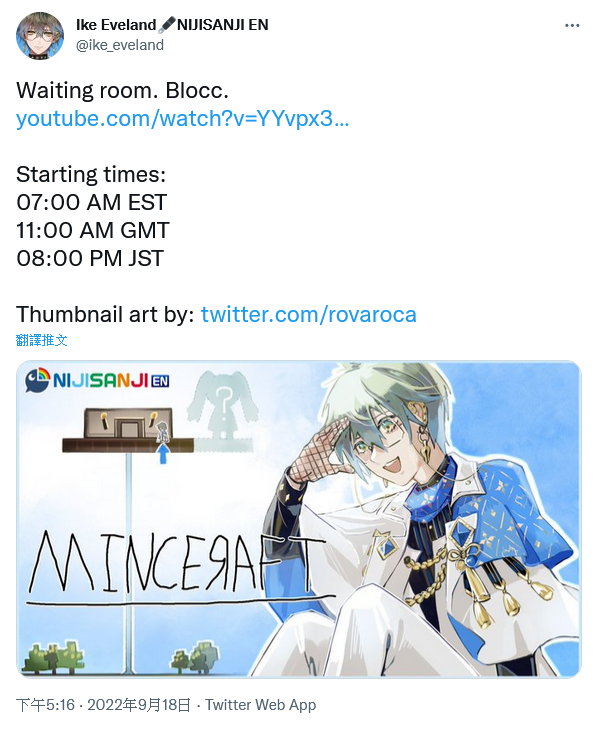Click Ike Eveland's profile avatar
The height and width of the screenshot is (731, 598).
[40, 36]
